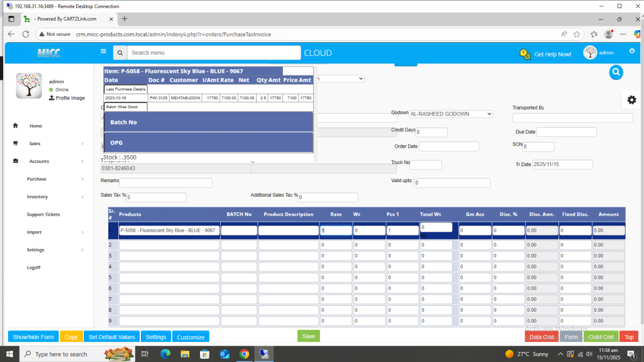
Task: Click the Show/hide Form button
Action: (x=33, y=337)
